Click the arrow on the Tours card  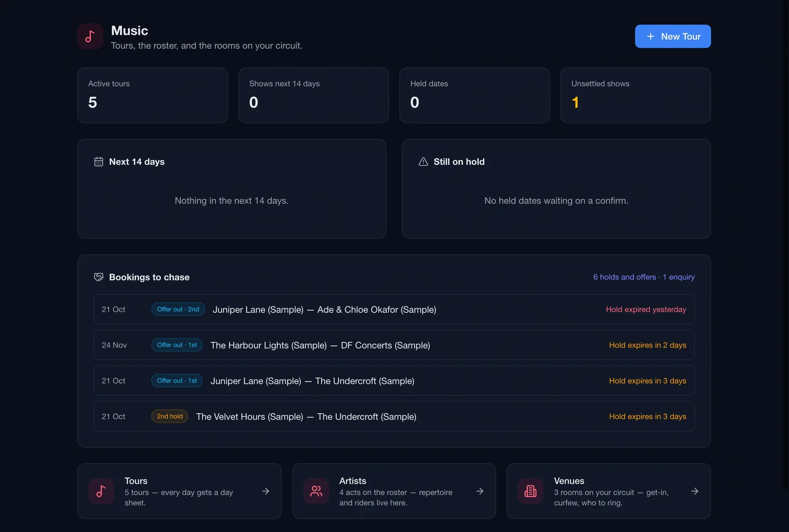pos(266,491)
